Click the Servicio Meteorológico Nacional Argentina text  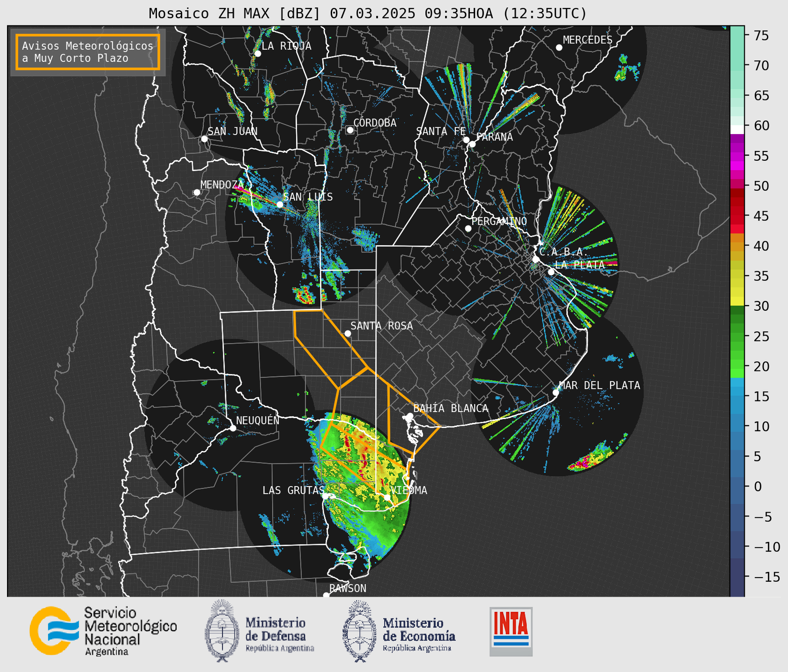click(130, 631)
